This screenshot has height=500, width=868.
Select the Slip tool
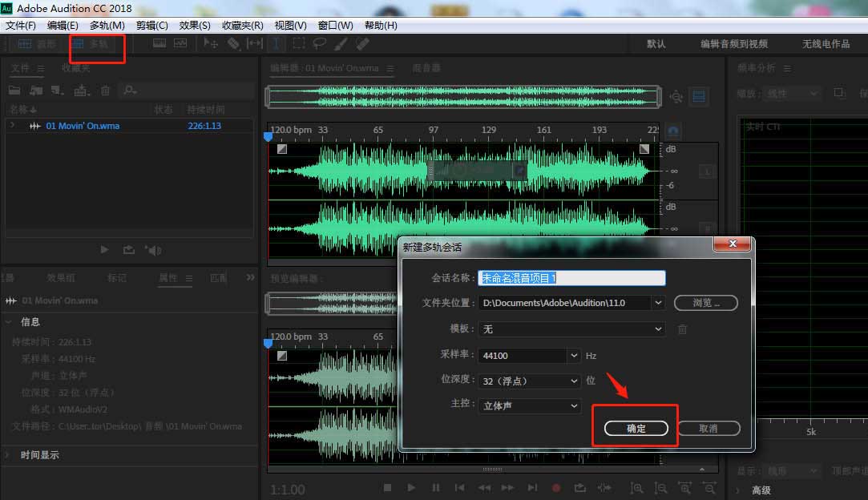[254, 43]
